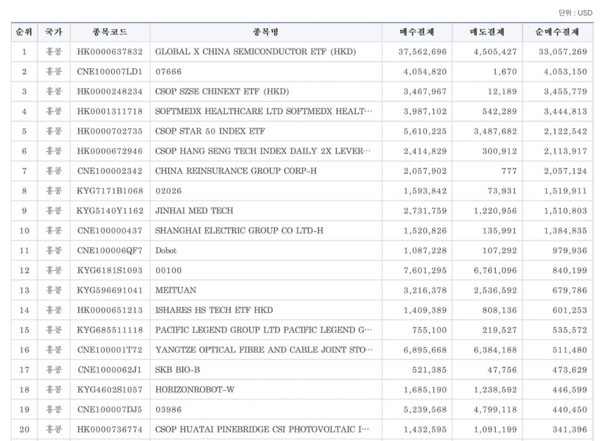Select stock name MEITUAN
This screenshot has height=441, width=600.
[176, 291]
